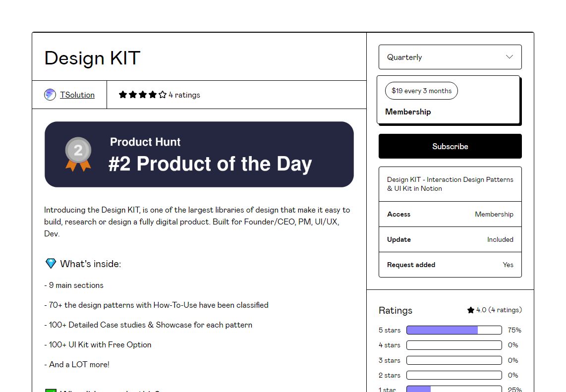
Task: Click the $19 every 3 months price pill
Action: point(421,91)
